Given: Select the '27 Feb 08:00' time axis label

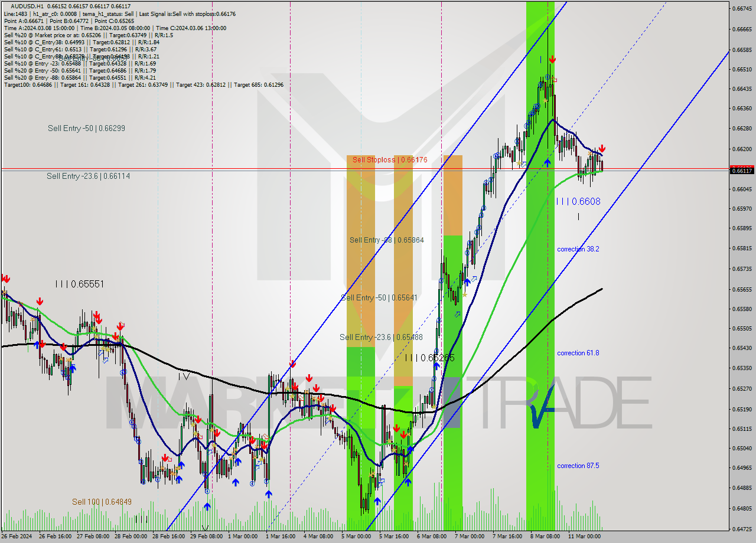Looking at the screenshot, I should pyautogui.click(x=93, y=537).
